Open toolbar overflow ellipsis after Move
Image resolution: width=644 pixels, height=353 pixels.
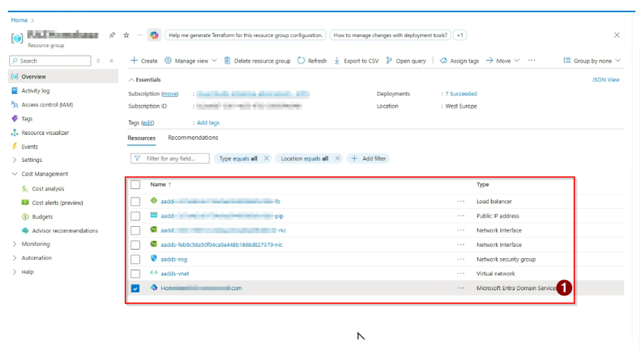531,61
